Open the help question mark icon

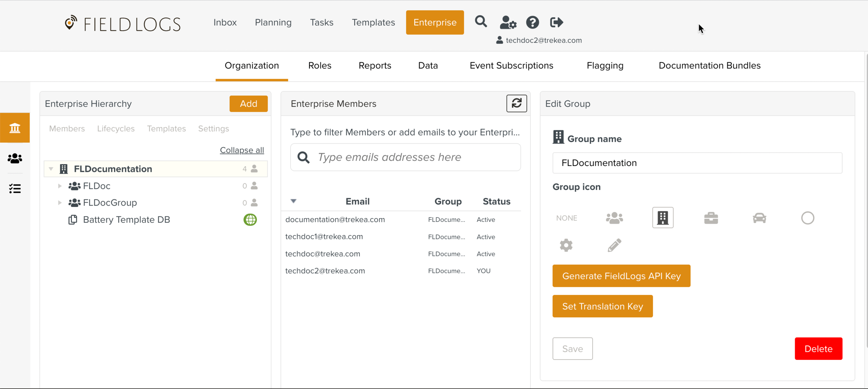click(532, 23)
